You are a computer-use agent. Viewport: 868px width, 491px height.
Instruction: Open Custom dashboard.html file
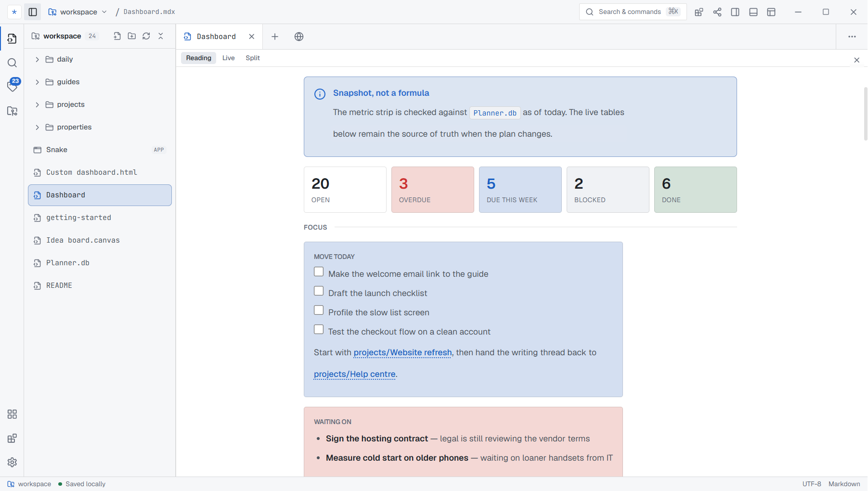[x=100, y=172]
